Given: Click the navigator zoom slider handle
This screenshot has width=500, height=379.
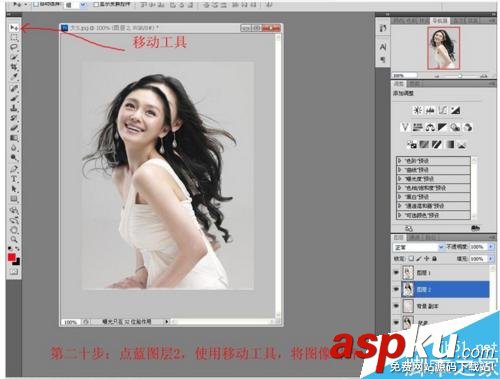Looking at the screenshot, I should point(460,76).
